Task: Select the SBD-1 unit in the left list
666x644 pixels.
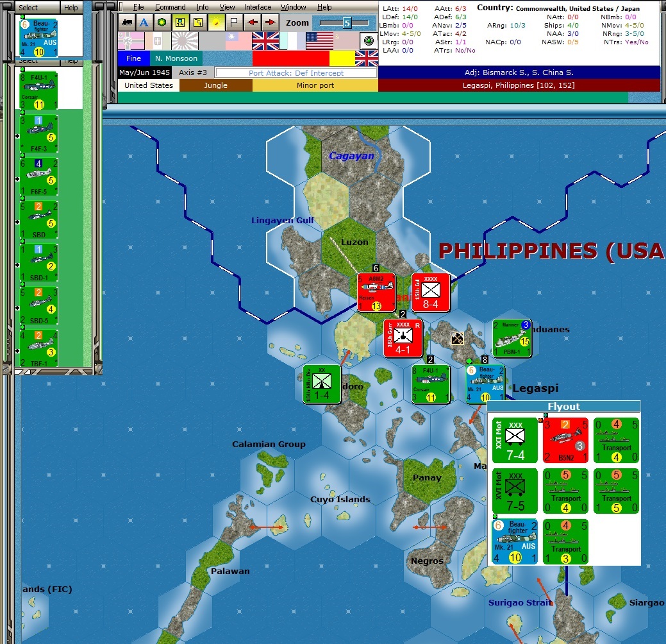Action: 38,263
